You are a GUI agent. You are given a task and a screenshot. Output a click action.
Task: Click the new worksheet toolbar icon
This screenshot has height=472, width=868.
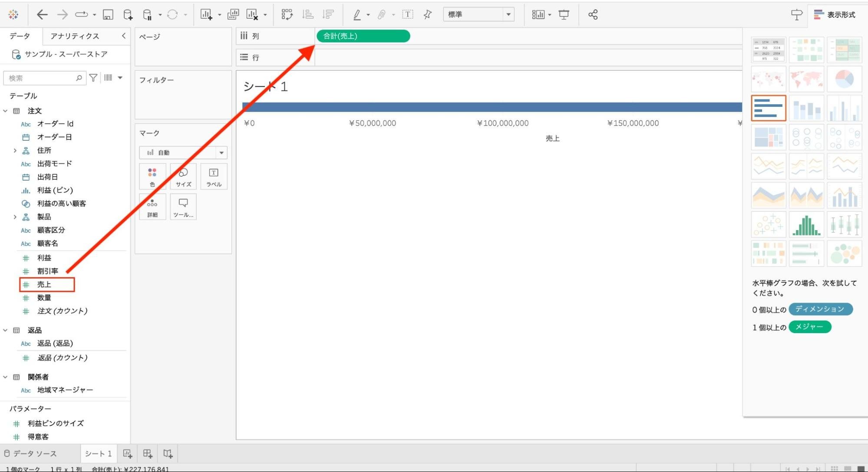[x=206, y=14]
